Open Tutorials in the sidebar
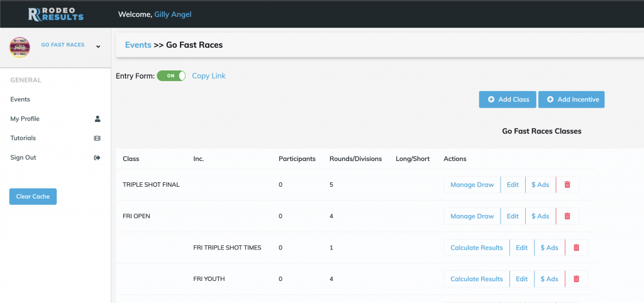644x303 pixels. pos(23,138)
